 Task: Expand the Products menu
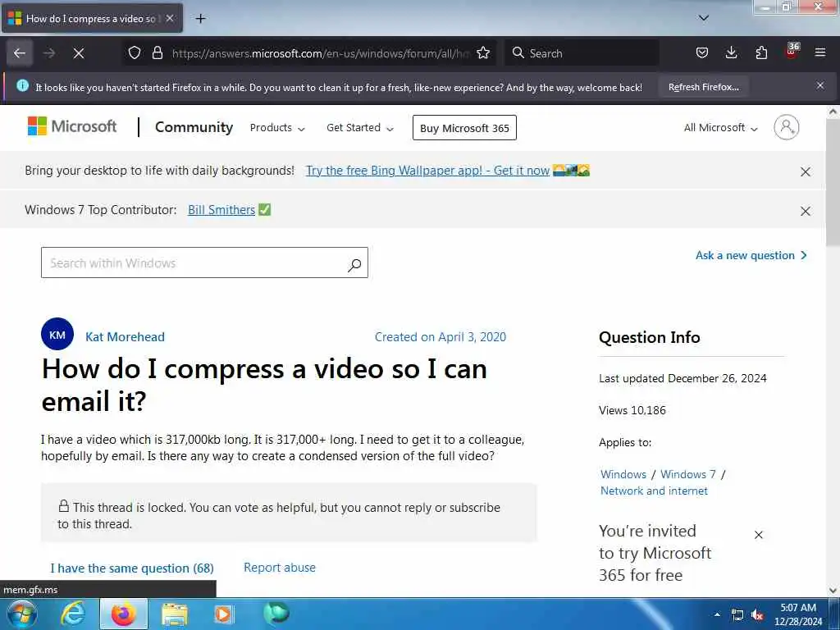(277, 128)
